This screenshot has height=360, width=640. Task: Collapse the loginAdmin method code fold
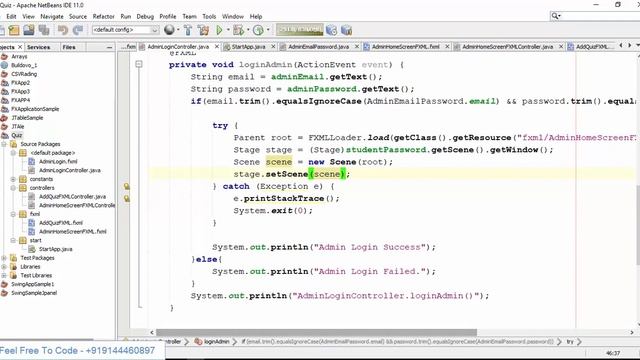point(139,64)
